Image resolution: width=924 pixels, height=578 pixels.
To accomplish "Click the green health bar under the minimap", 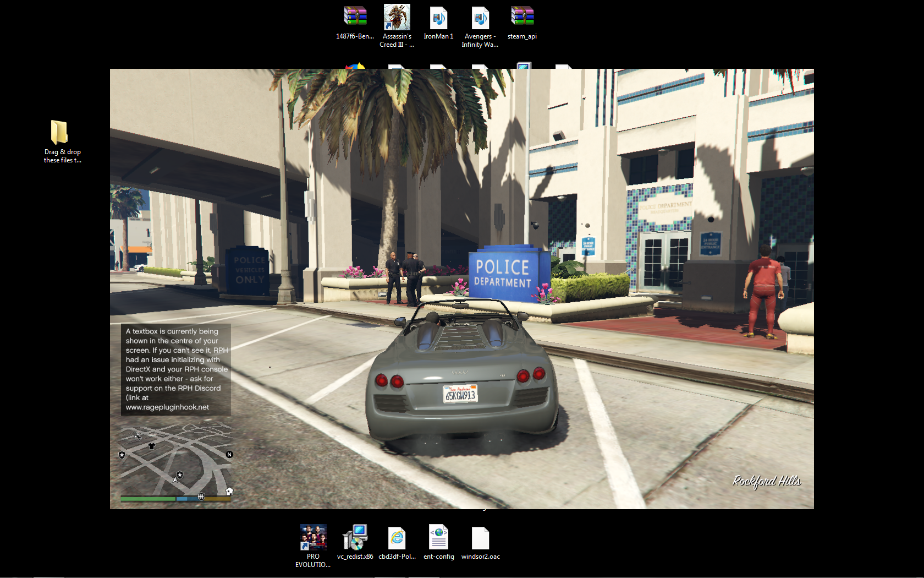I will 148,499.
